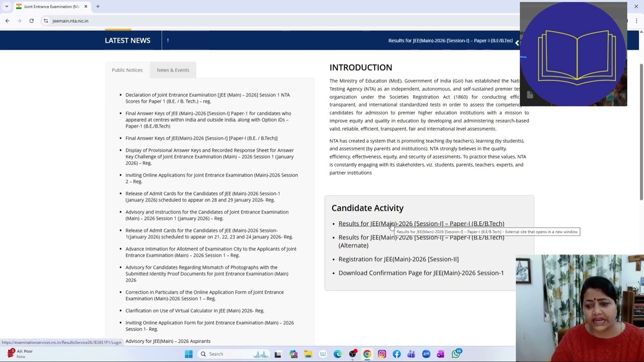Click the Candidate Activity heading

coord(367,208)
